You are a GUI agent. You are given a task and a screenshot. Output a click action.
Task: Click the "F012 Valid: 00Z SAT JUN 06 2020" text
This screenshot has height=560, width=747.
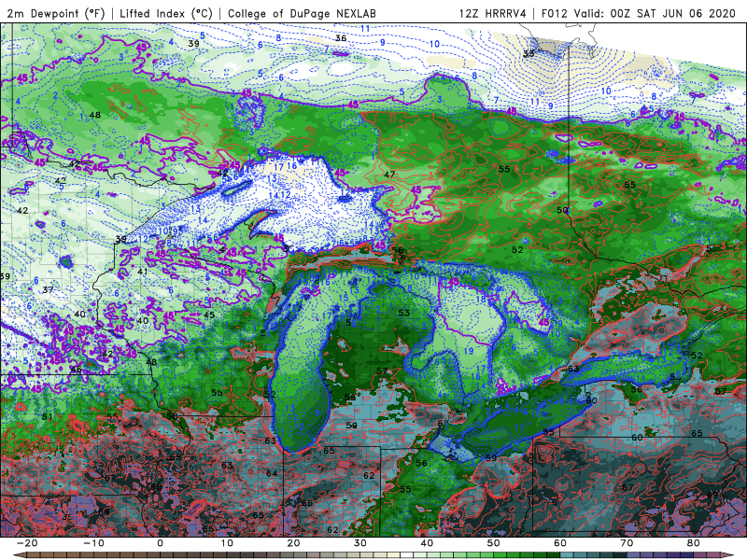(x=639, y=13)
